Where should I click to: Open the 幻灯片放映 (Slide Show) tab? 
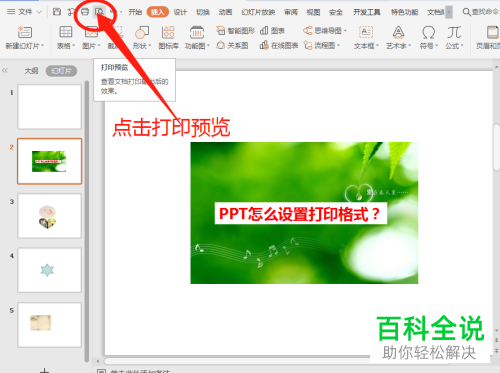tap(258, 12)
